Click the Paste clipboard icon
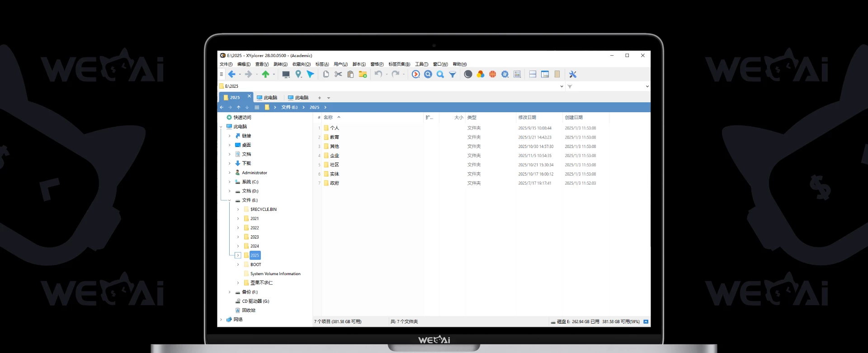868x353 pixels. click(350, 74)
